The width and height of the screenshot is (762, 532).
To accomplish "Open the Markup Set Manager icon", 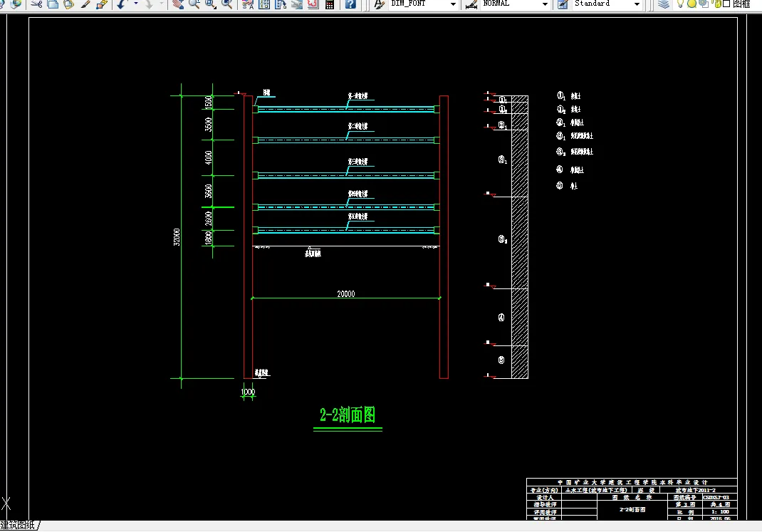I will click(313, 4).
